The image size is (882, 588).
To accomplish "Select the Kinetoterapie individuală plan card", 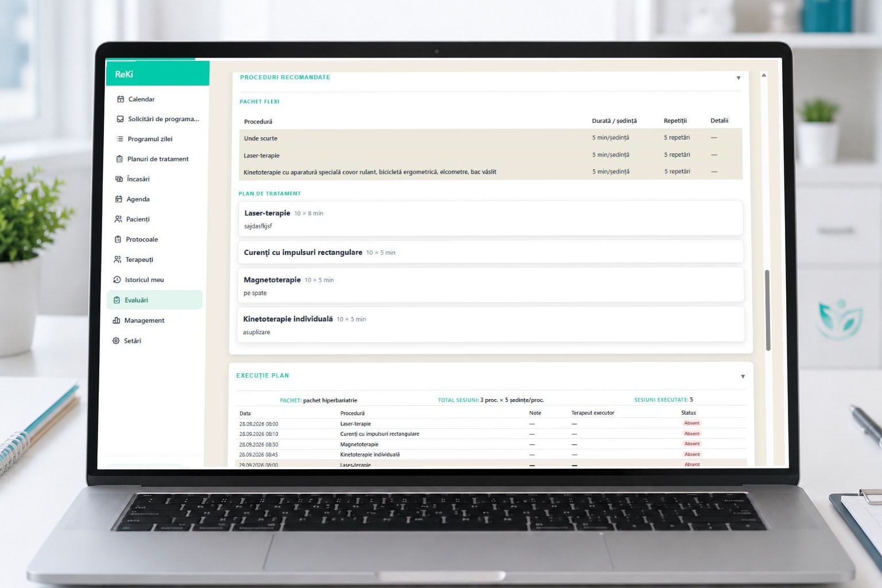I will tap(491, 324).
